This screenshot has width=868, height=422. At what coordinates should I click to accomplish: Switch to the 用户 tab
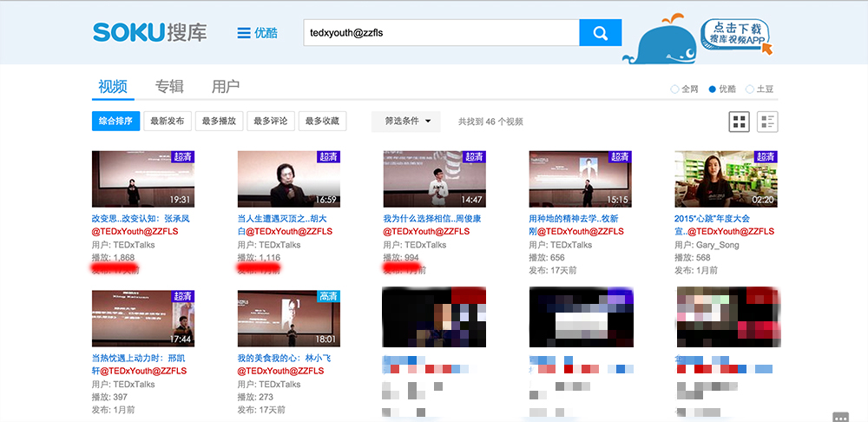pyautogui.click(x=226, y=86)
